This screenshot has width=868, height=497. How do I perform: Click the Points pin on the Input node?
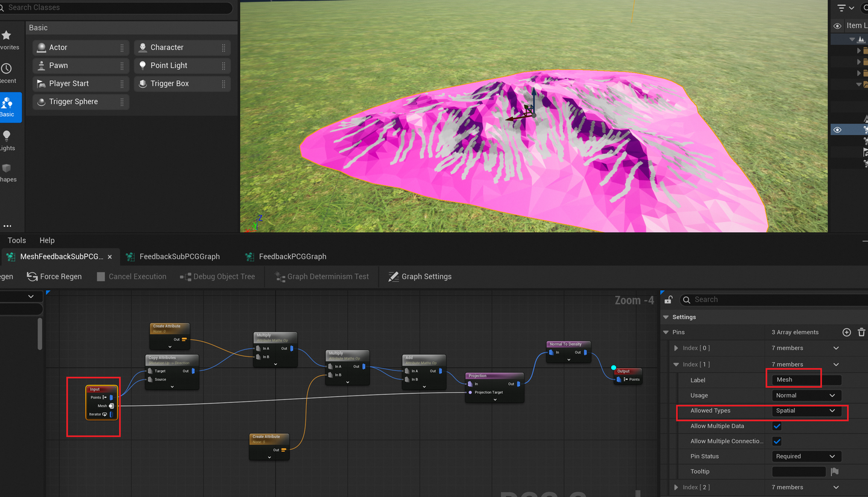(112, 397)
